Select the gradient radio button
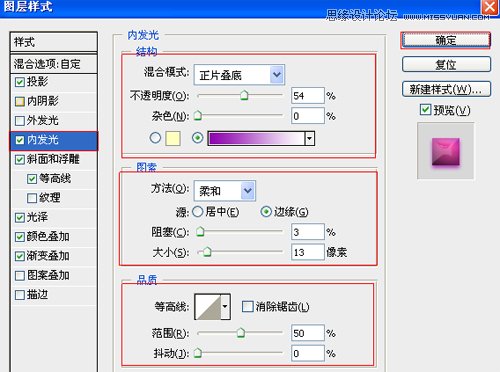Viewport: 500px width, 372px height. pos(198,138)
